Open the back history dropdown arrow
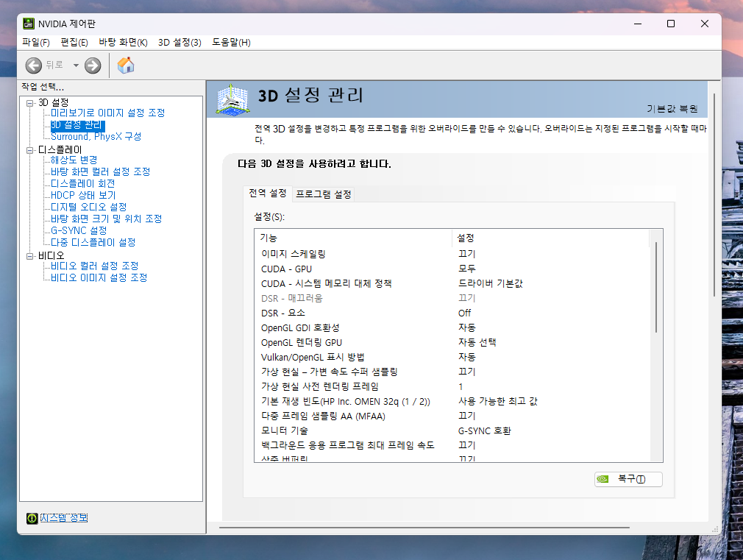 click(76, 65)
